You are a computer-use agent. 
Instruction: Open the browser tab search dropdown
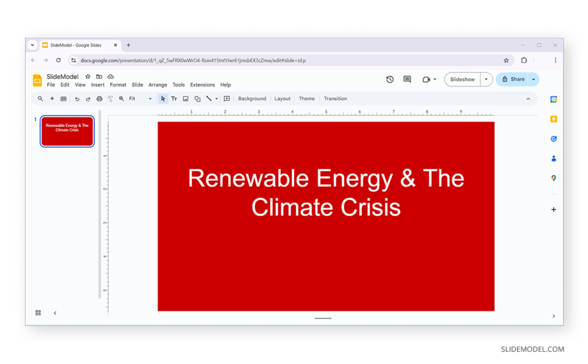coord(32,45)
